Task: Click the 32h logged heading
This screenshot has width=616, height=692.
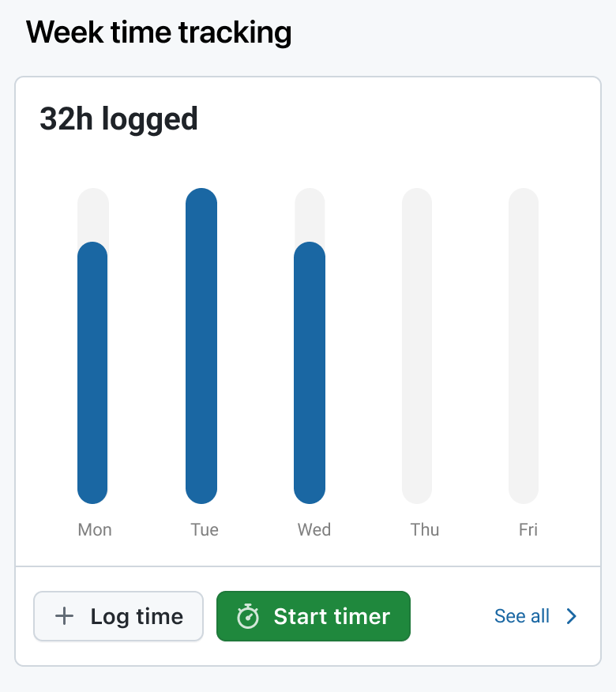Action: (x=118, y=118)
